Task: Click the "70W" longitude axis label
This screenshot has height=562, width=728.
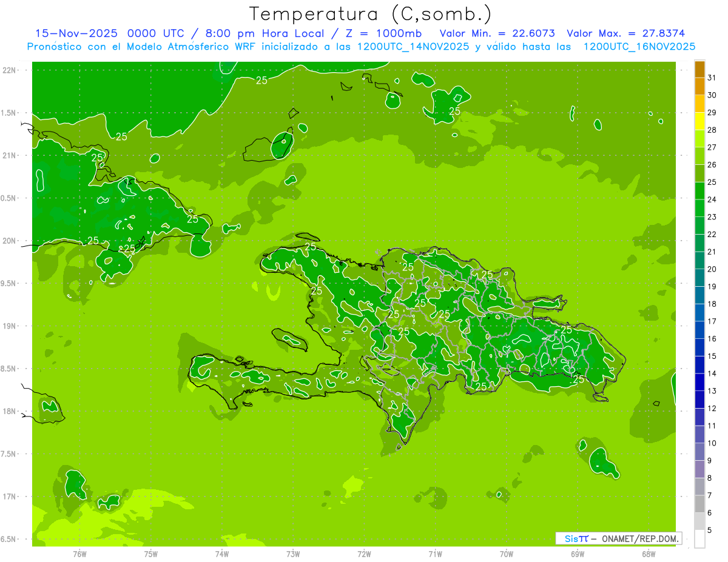Action: pos(507,554)
